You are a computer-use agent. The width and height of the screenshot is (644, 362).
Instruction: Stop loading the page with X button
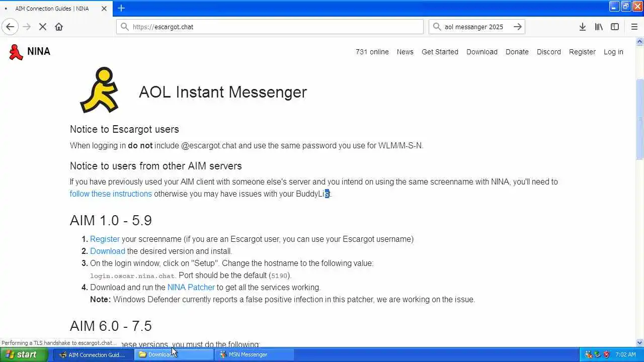[43, 27]
